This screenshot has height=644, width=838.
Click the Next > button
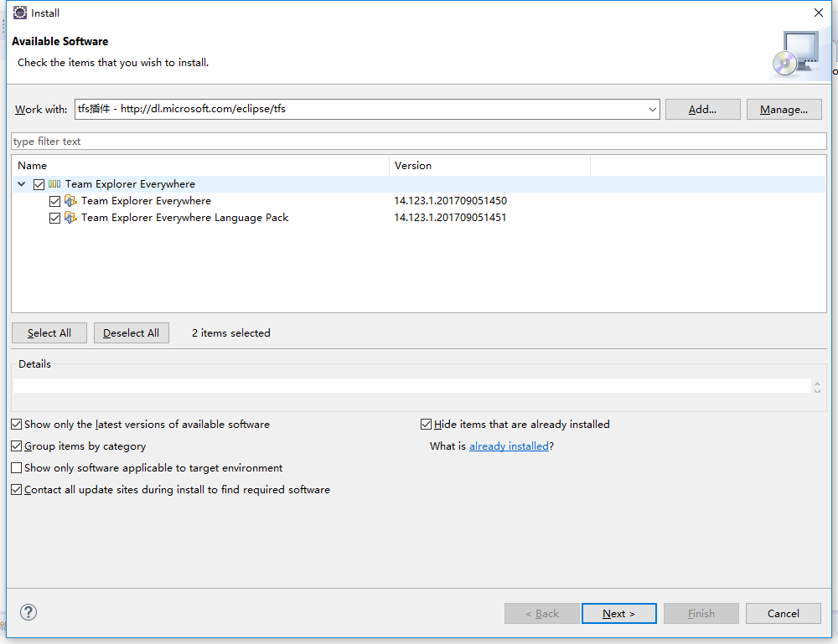[619, 614]
